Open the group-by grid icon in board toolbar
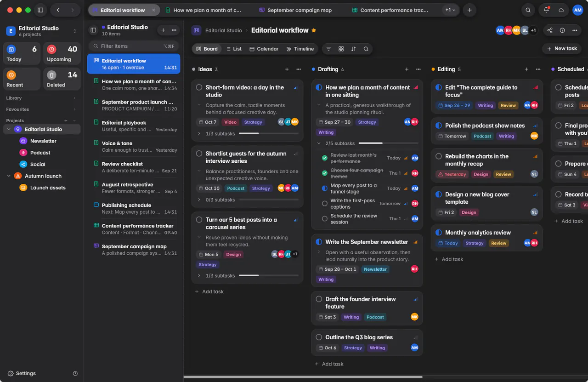 coord(341,49)
